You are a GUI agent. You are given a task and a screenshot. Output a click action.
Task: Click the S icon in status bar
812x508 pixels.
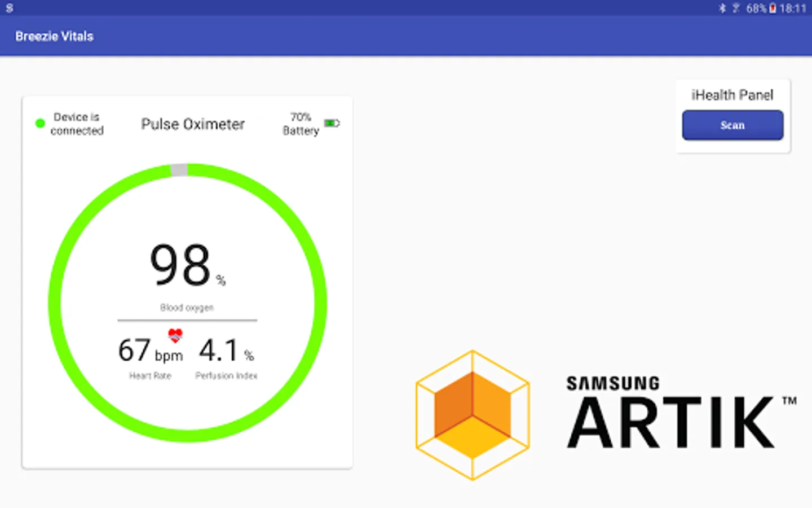tap(9, 8)
